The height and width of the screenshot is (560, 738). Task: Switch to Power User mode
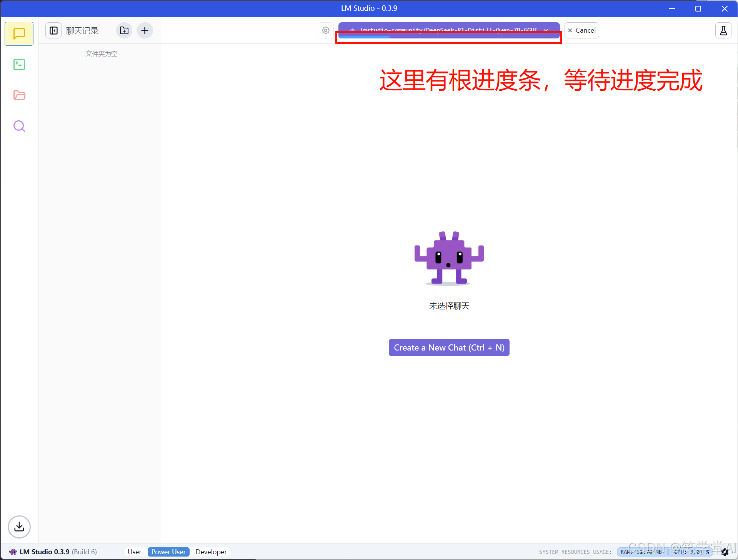[x=168, y=552]
